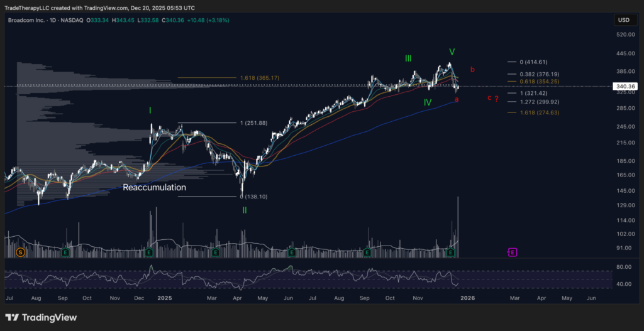
Task: Open the USD currency selector
Action: coord(623,20)
